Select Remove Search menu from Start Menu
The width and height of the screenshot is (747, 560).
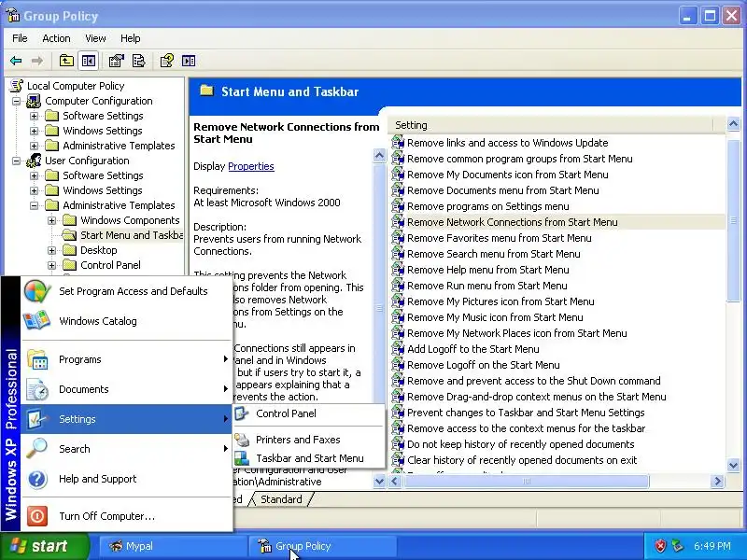click(494, 254)
